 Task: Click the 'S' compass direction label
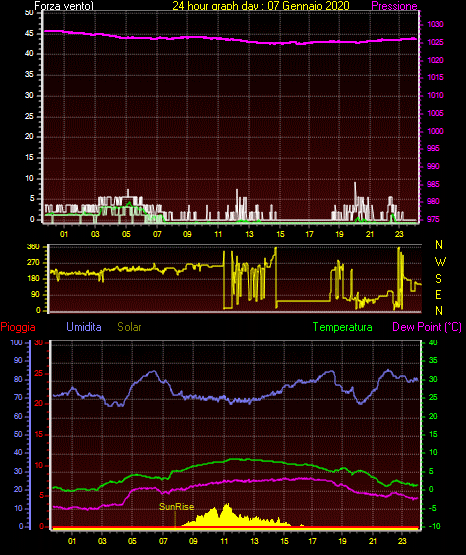pyautogui.click(x=438, y=279)
